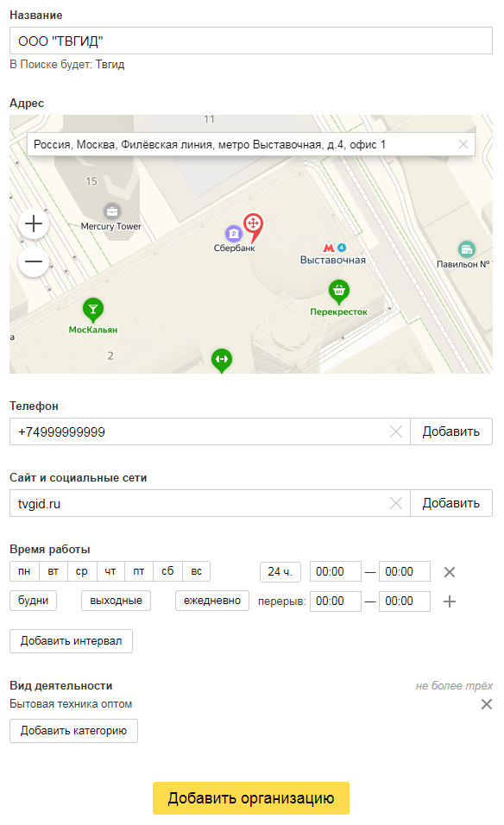The width and height of the screenshot is (504, 825).
Task: Select the выходные weekend preset
Action: click(116, 601)
